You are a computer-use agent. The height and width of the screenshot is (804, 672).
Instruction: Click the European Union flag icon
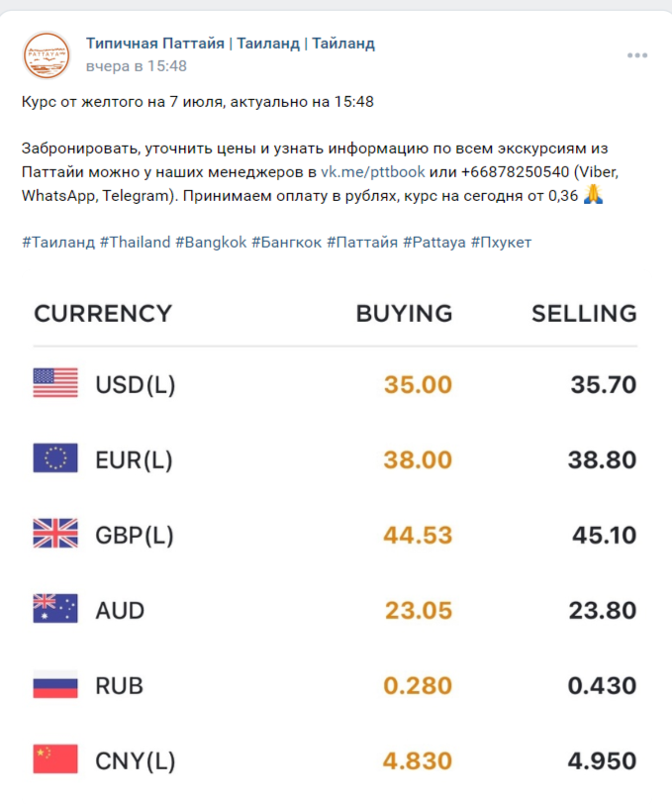point(55,457)
